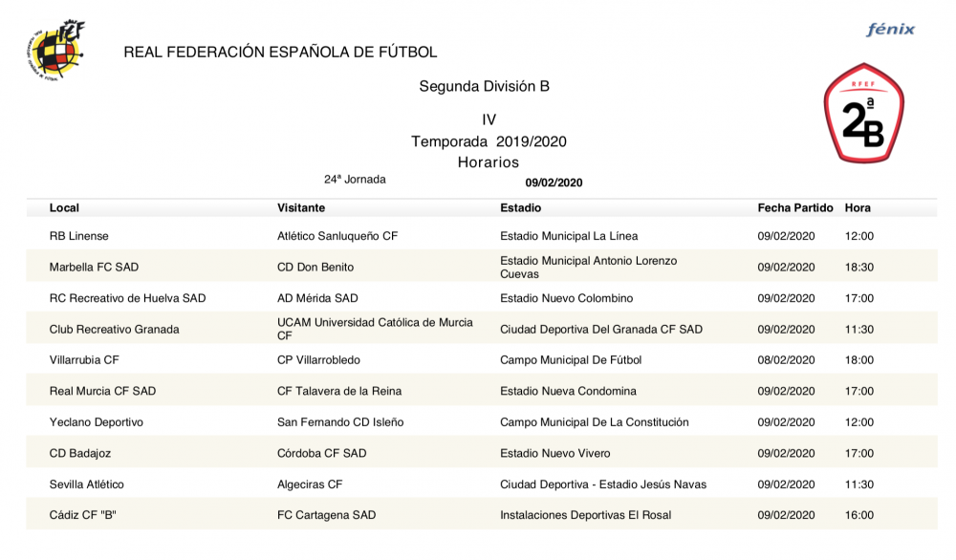
Task: Click the fénix logo
Action: [890, 30]
